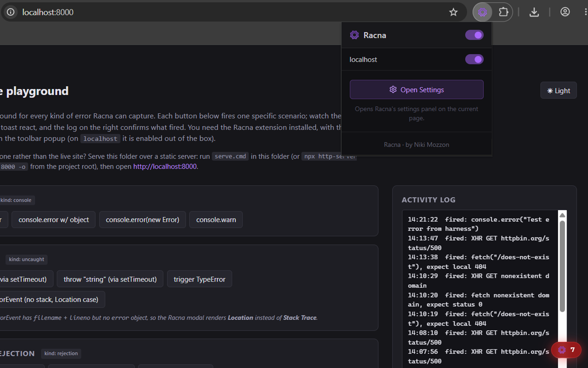
Task: Click the trigger TypeError button
Action: (199, 279)
